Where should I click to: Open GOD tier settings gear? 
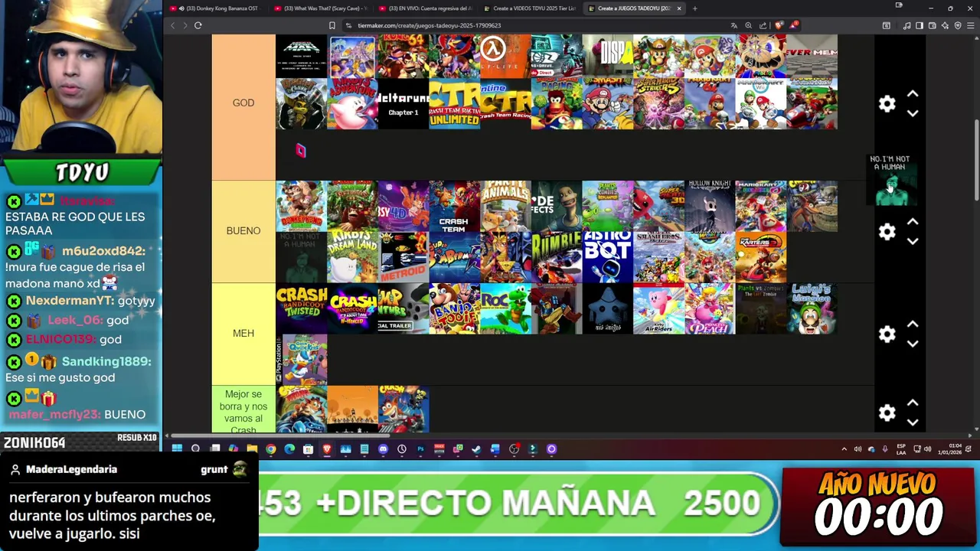tap(887, 104)
